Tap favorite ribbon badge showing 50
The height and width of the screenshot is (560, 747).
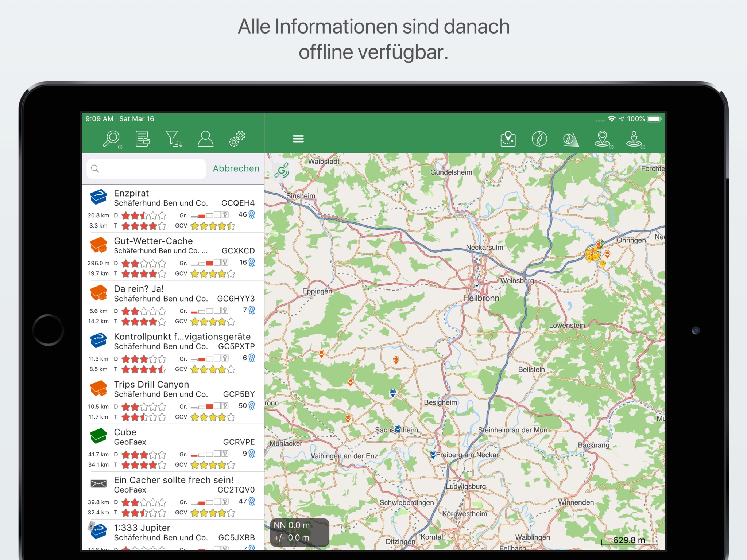pyautogui.click(x=247, y=406)
